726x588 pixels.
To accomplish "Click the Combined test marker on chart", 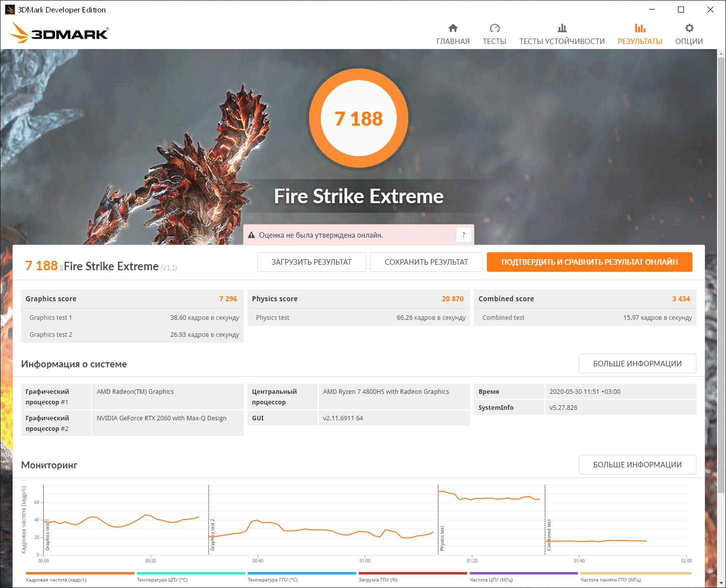I will (549, 535).
